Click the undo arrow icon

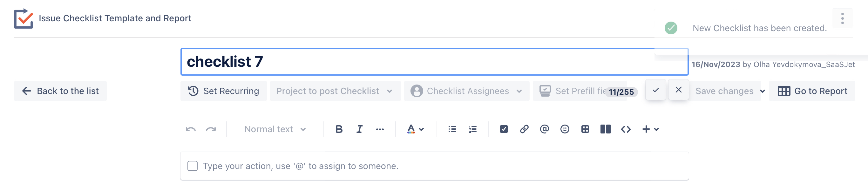tap(190, 129)
